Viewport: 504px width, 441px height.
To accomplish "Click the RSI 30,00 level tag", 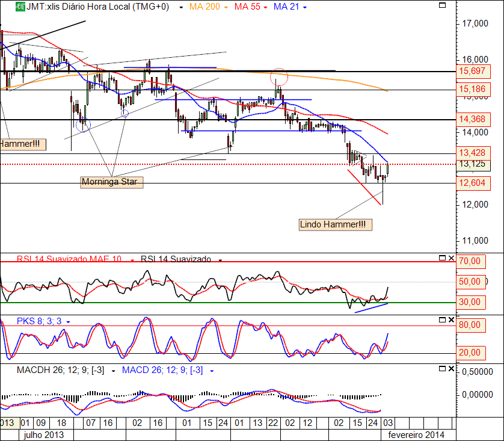I will pyautogui.click(x=470, y=302).
